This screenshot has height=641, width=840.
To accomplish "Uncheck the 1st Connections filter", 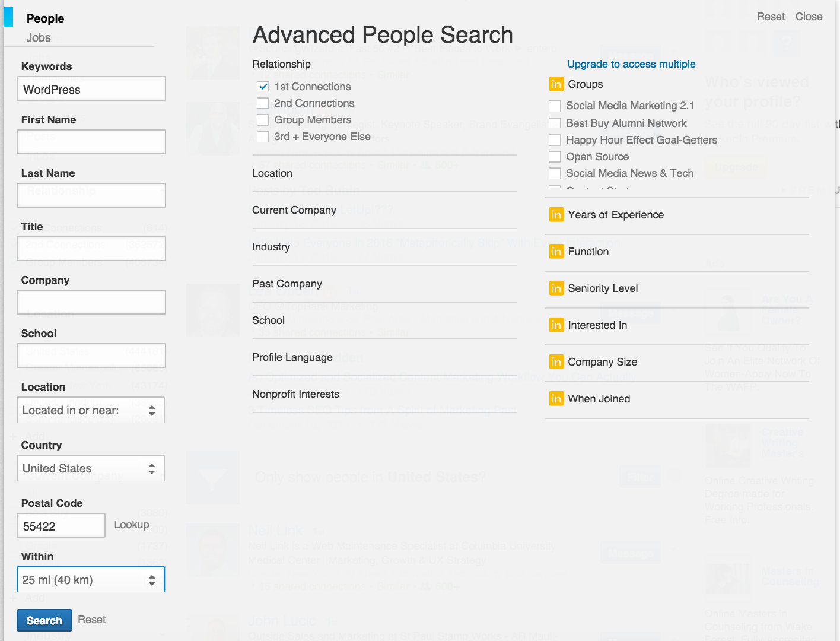I will coord(263,86).
